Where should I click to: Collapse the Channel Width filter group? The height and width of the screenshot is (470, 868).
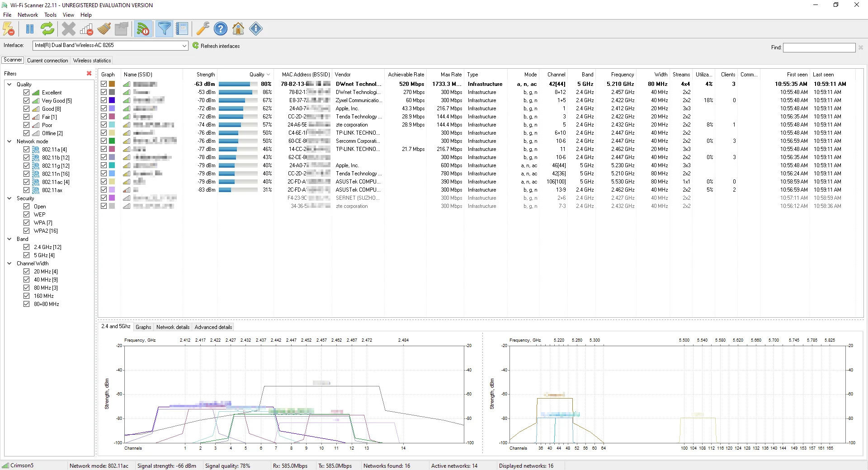[x=9, y=263]
